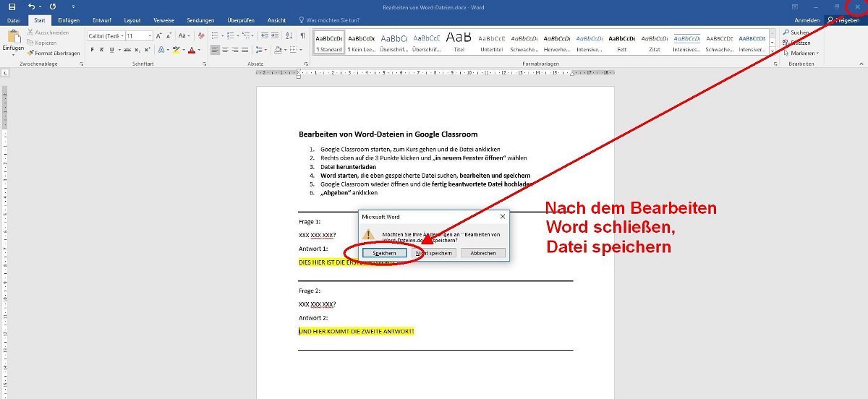Click the Suchen search command
The height and width of the screenshot is (399, 868).
point(796,33)
